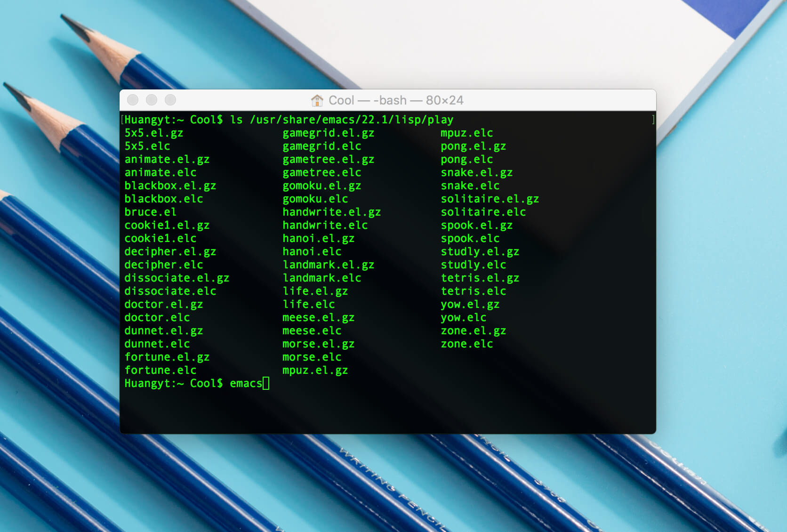Image resolution: width=787 pixels, height=532 pixels.
Task: Click the window title 'Cool — -bash — 80×24'
Action: [x=396, y=100]
